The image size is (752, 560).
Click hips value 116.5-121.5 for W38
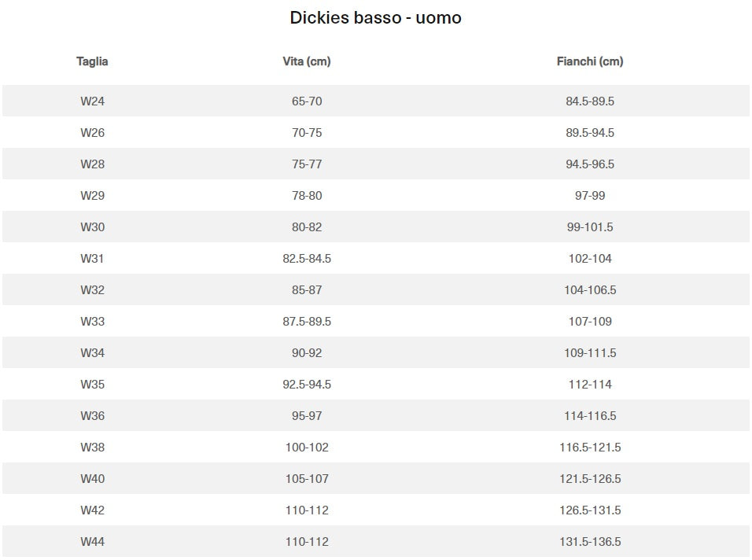pos(590,448)
